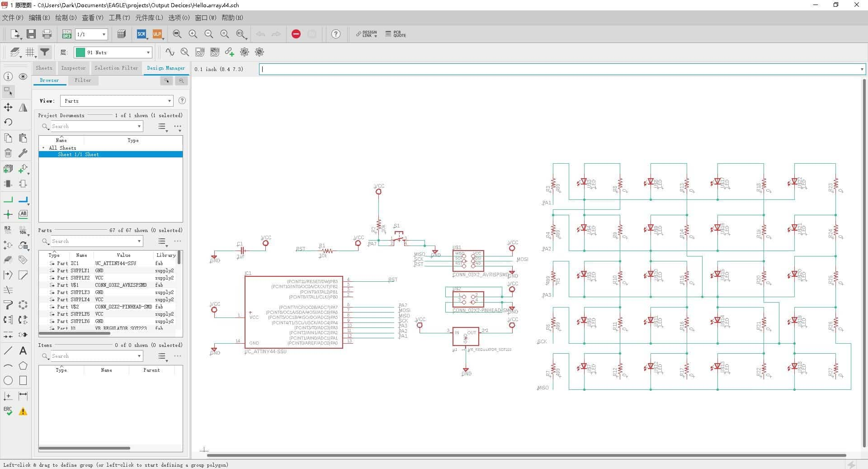Switch to the Filter sub-tab
This screenshot has height=469, width=868.
coord(83,80)
